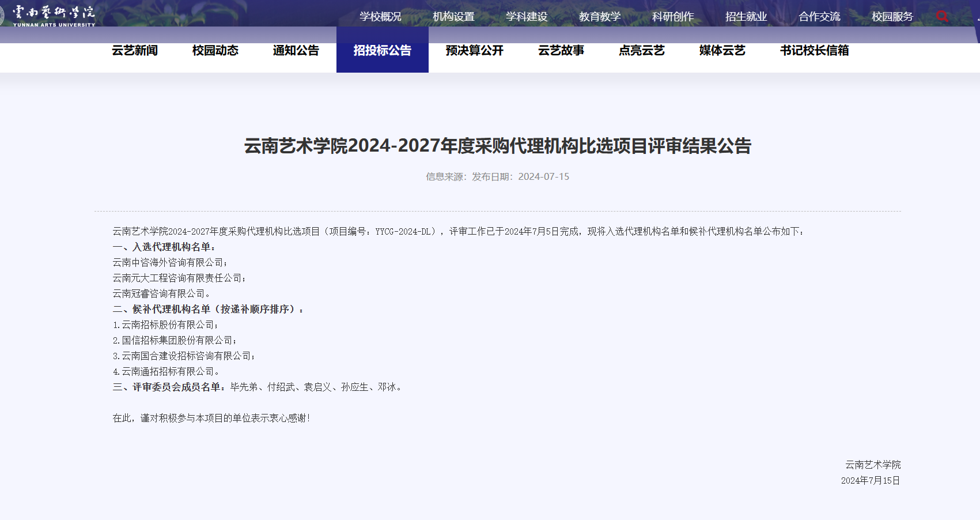Select the active 招投标公告 tab

coord(383,50)
